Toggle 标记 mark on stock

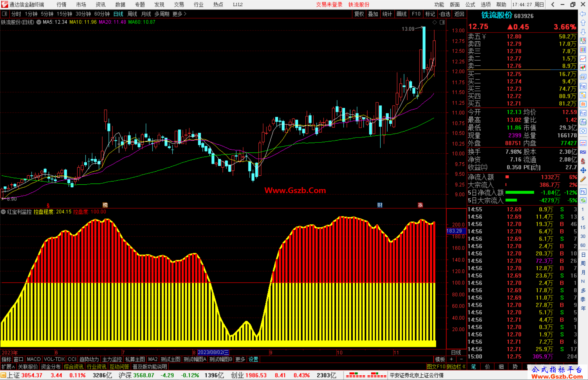pos(430,14)
